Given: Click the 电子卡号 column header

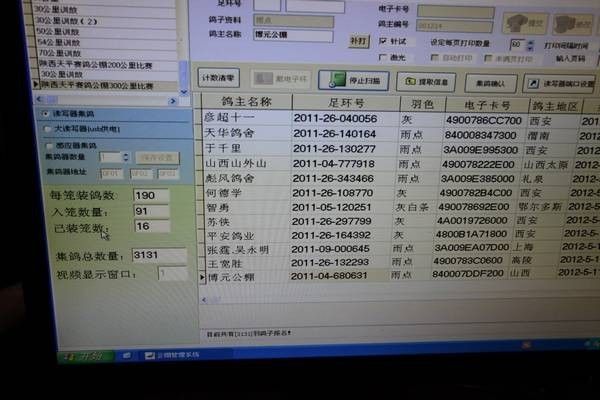Looking at the screenshot, I should click(487, 105).
